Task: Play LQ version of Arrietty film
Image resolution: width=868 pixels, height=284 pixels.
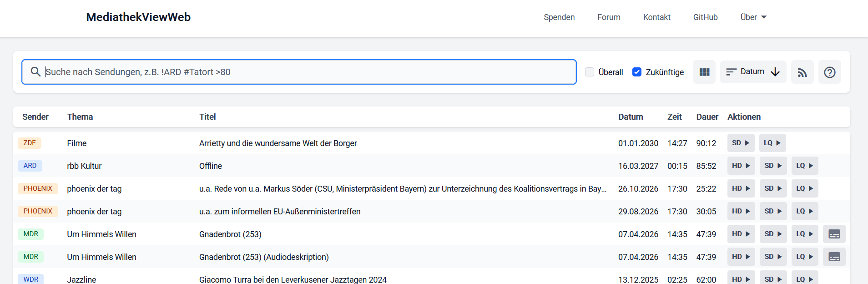Action: [772, 143]
